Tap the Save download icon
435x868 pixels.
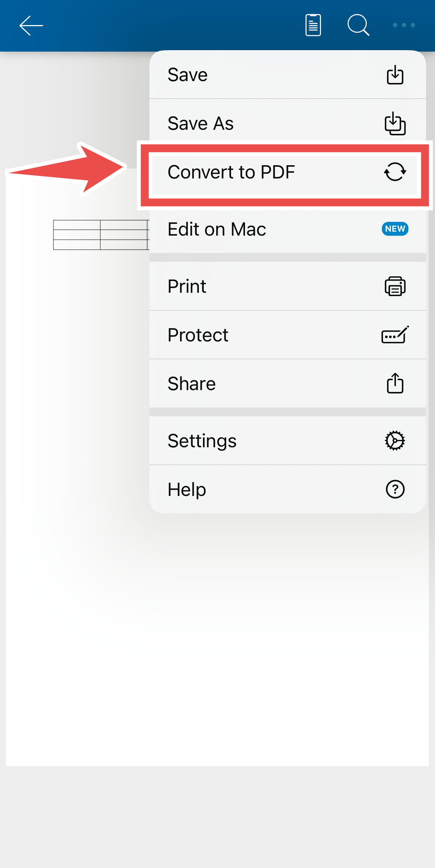[x=394, y=74]
